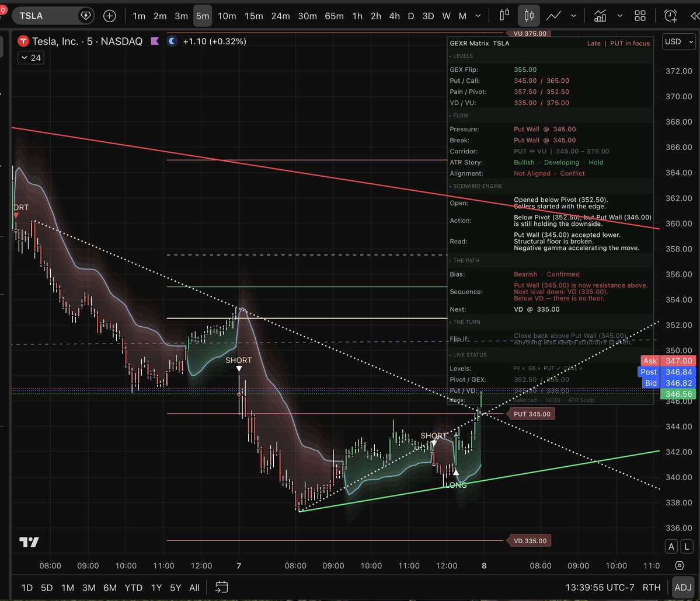The height and width of the screenshot is (601, 700).
Task: Click the VD 335.00 level label
Action: (x=530, y=541)
